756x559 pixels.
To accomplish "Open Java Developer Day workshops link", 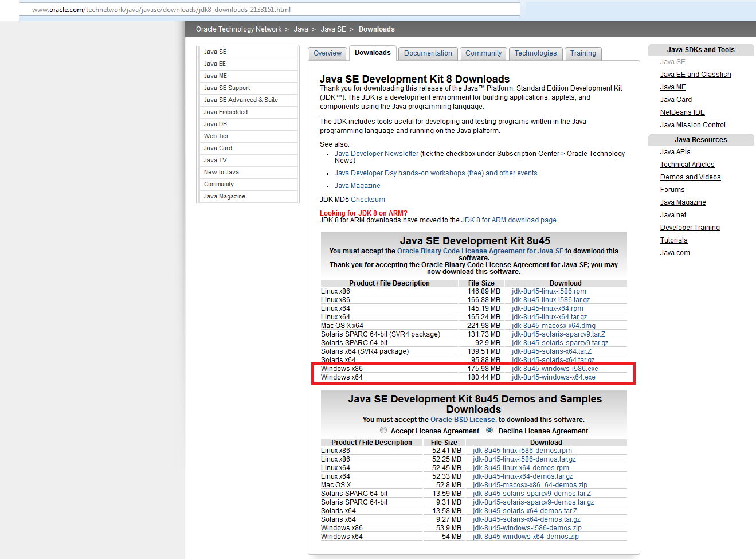I will [436, 173].
